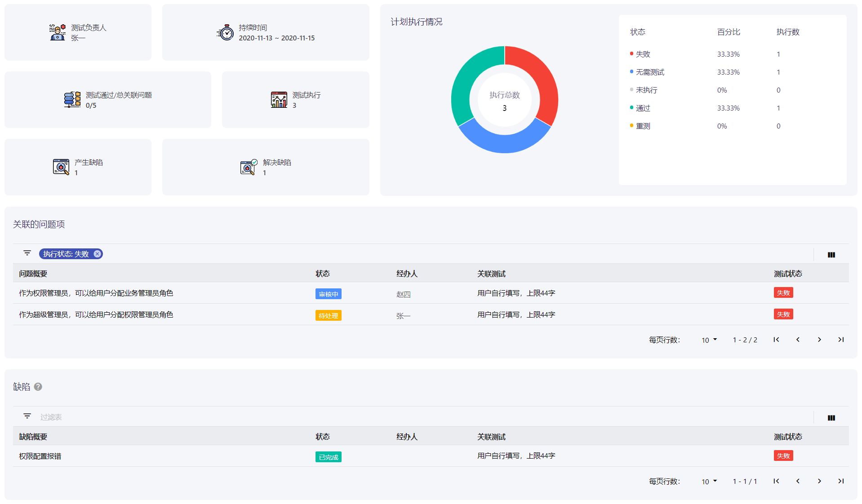The image size is (862, 504).
Task: Open column settings icon for defects table
Action: coord(831,418)
